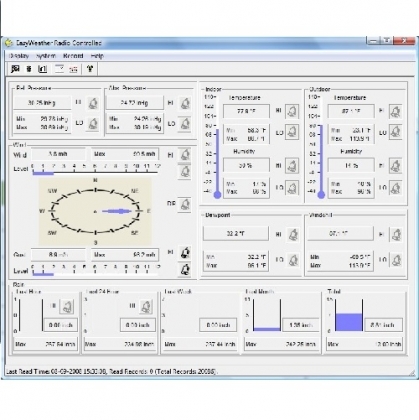Toggle Rel. Pressure HI alarm bell
The height and width of the screenshot is (420, 419).
pos(93,103)
